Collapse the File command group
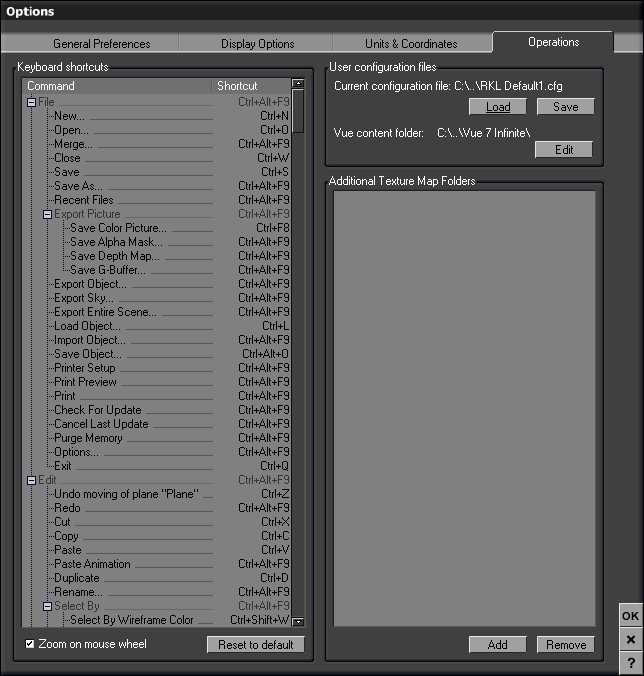The width and height of the screenshot is (644, 676). [31, 102]
